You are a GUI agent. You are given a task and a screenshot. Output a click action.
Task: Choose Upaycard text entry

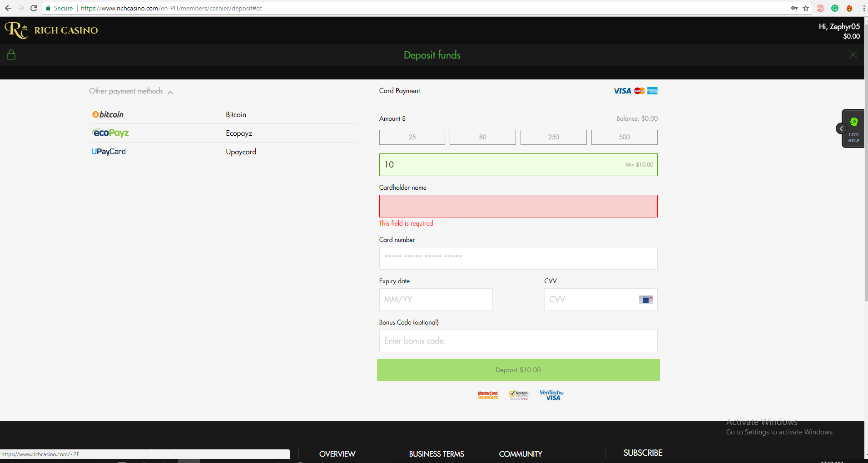(x=241, y=152)
